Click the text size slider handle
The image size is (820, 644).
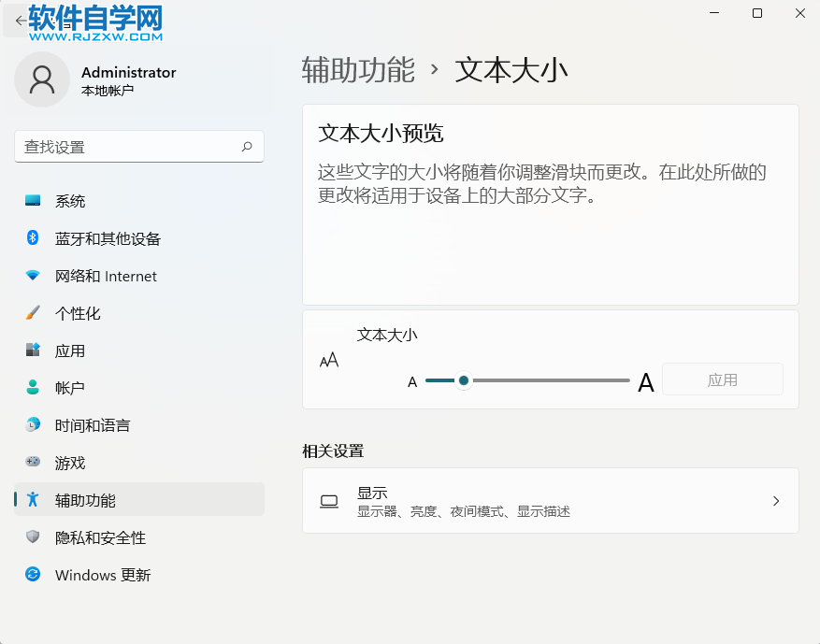point(464,380)
